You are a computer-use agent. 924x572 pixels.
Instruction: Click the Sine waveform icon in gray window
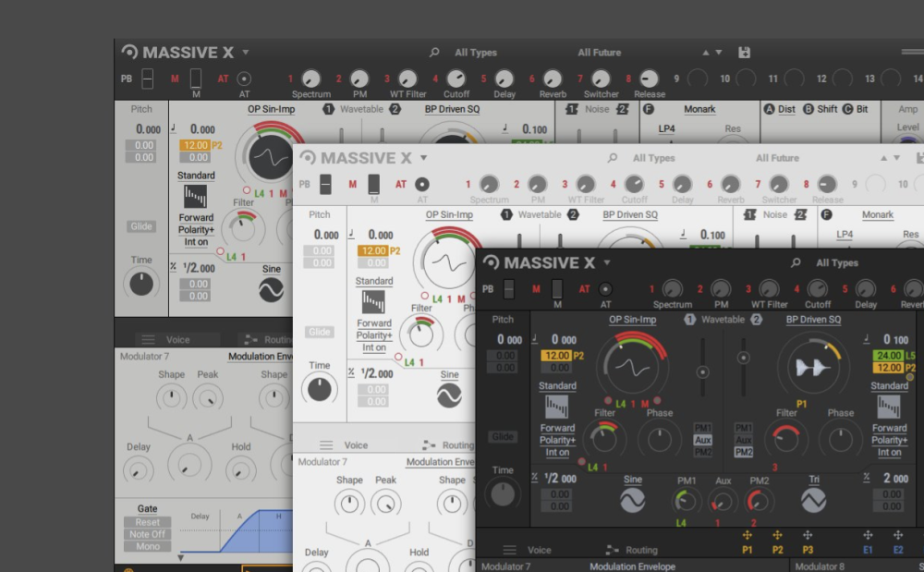pyautogui.click(x=271, y=290)
